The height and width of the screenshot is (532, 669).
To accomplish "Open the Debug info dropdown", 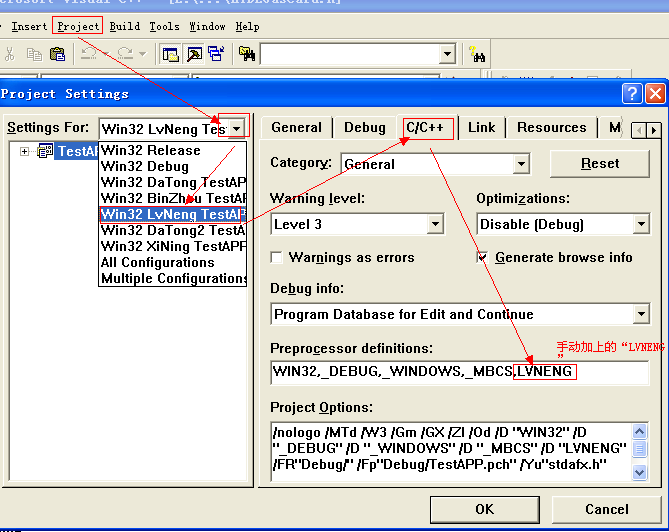I will pyautogui.click(x=641, y=314).
